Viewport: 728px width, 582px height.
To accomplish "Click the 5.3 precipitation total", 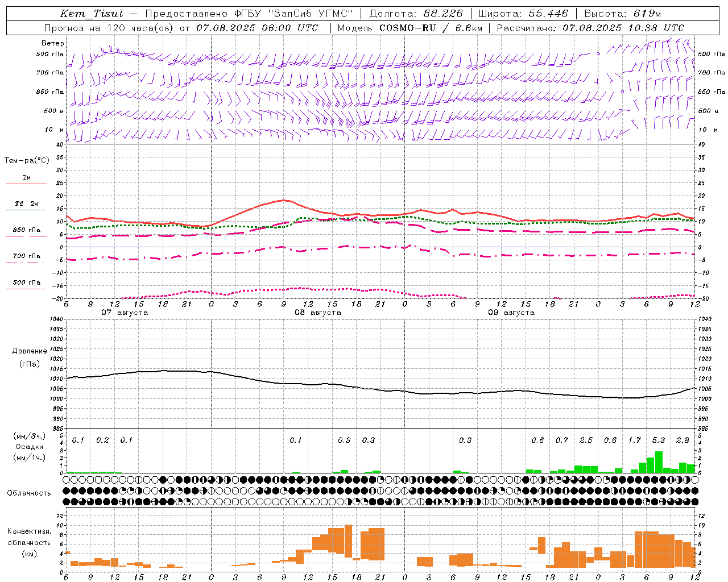I will click(659, 440).
